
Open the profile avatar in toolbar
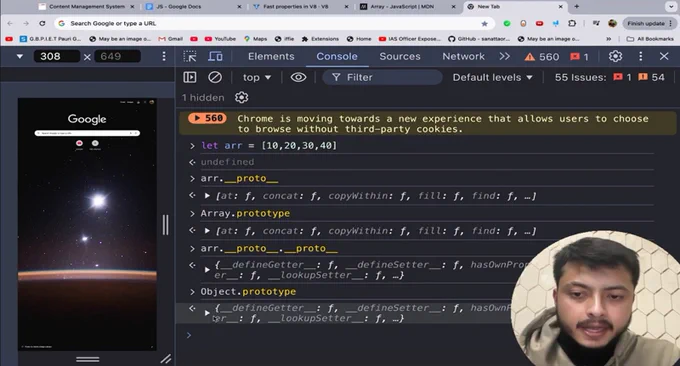point(612,23)
